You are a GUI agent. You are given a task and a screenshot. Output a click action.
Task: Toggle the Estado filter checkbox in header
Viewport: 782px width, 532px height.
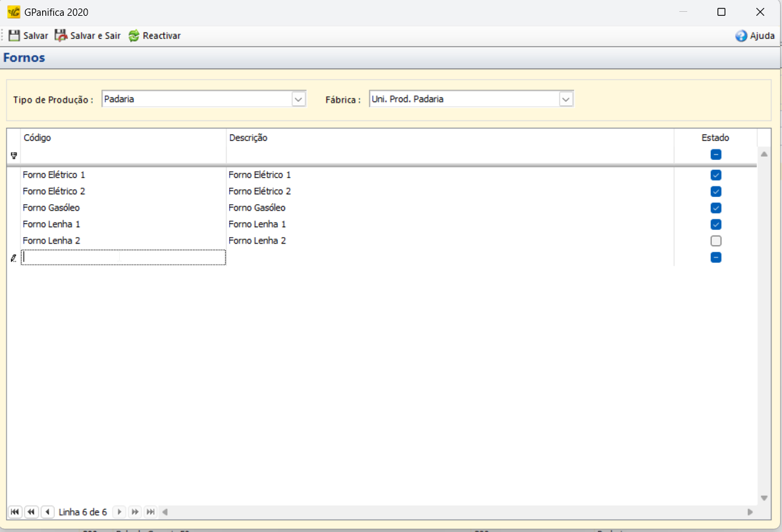pyautogui.click(x=716, y=155)
